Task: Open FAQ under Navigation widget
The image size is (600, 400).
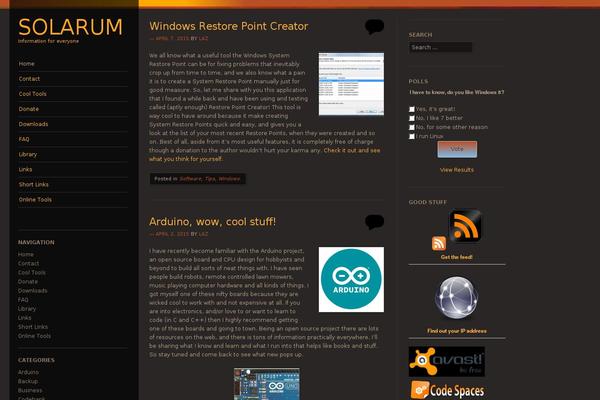Action: point(23,300)
